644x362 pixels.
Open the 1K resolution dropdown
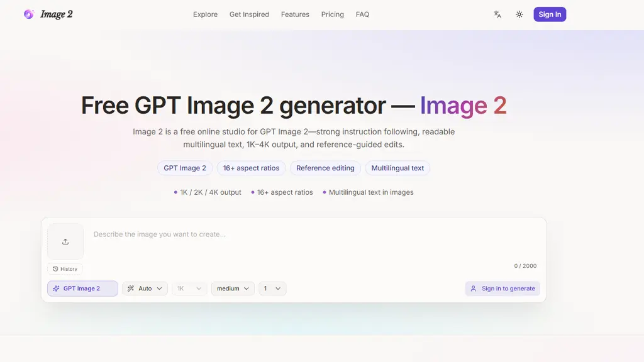(x=189, y=288)
